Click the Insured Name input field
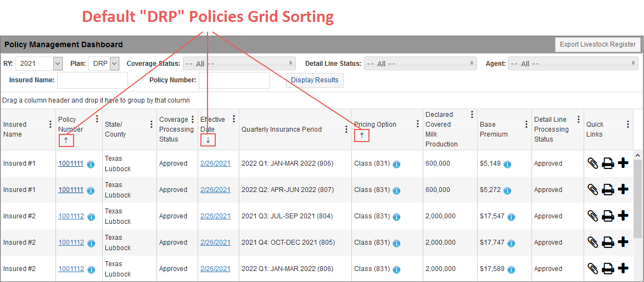Viewport: 644px width, 282px height. click(x=92, y=80)
